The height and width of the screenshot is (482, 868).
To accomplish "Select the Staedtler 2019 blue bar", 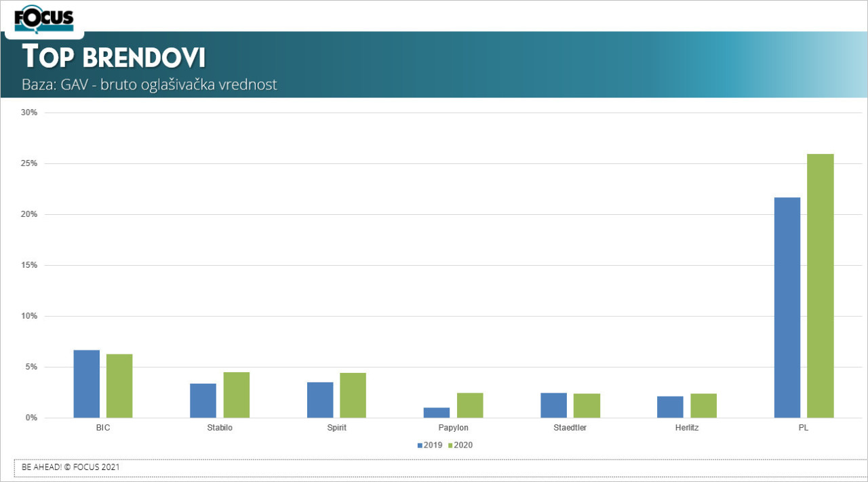I will tap(553, 405).
